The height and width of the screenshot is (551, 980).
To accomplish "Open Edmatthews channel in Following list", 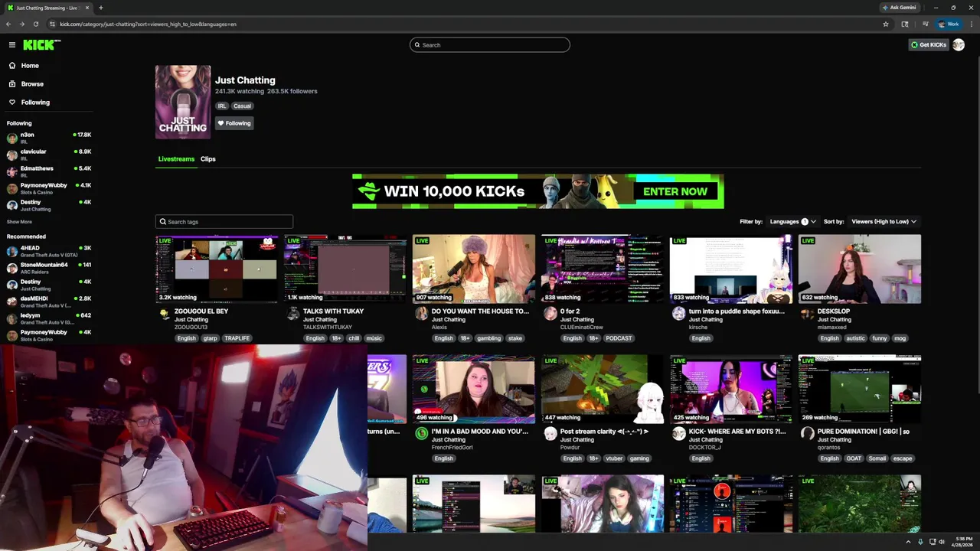I will 49,171.
